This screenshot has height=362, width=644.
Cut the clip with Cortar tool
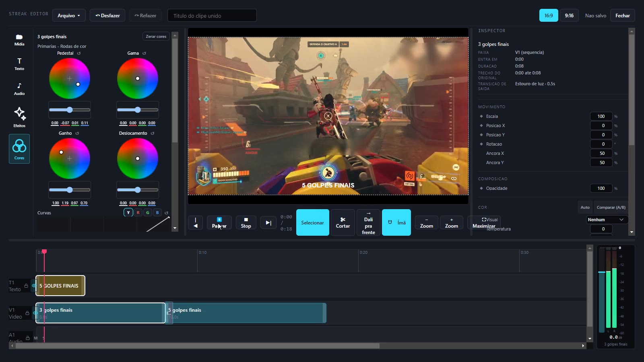(343, 222)
